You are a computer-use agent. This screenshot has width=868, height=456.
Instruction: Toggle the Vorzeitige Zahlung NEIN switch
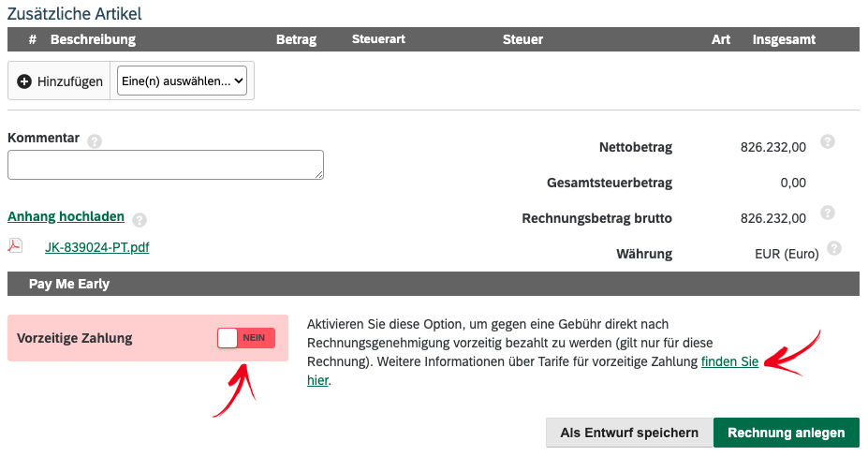tap(245, 338)
